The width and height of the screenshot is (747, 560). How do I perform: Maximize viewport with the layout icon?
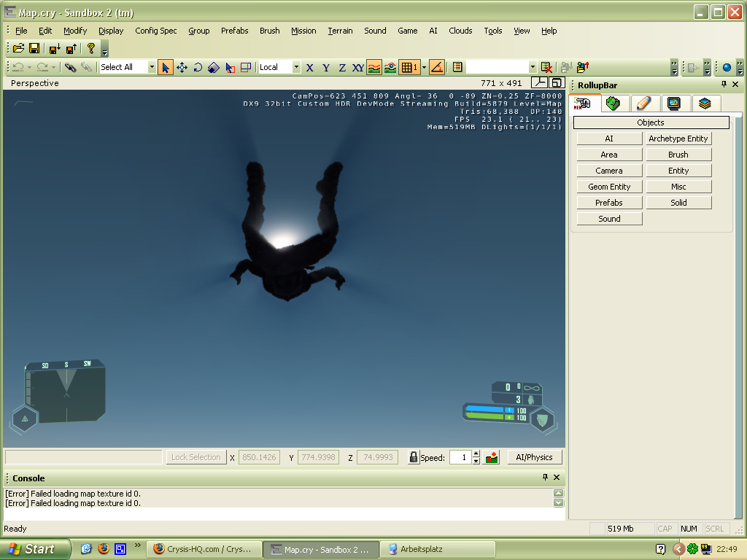click(x=556, y=82)
